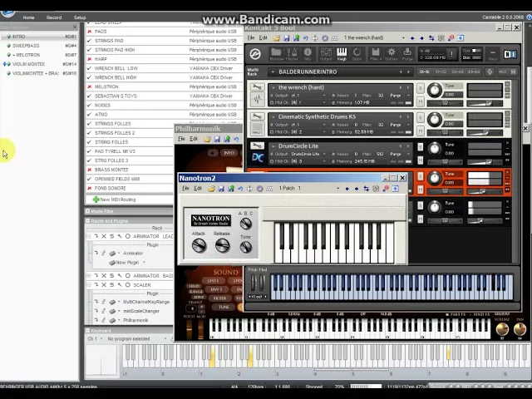Click the LFO 1 button in Philharmonik
This screenshot has width=532, height=399.
(214, 281)
